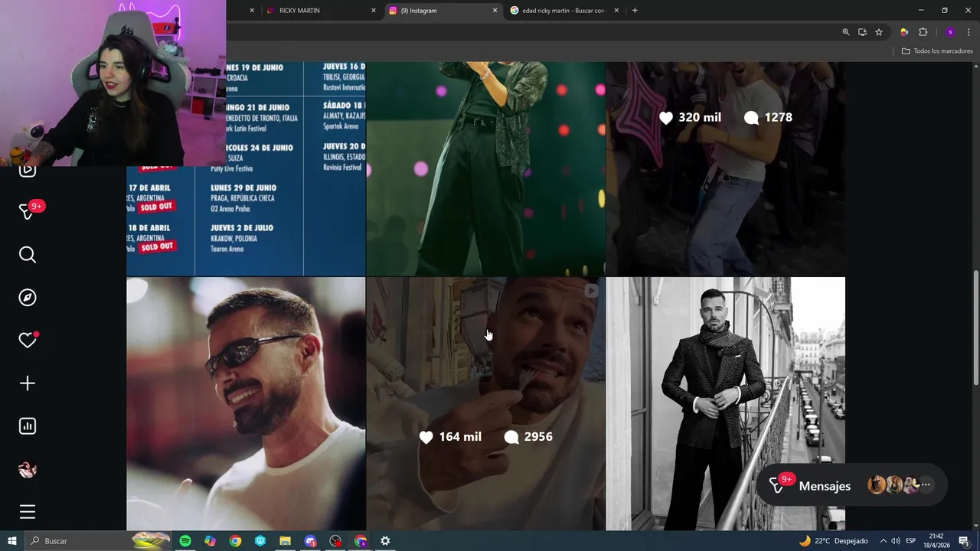
Task: Open the post with 320 mil likes
Action: (x=726, y=168)
